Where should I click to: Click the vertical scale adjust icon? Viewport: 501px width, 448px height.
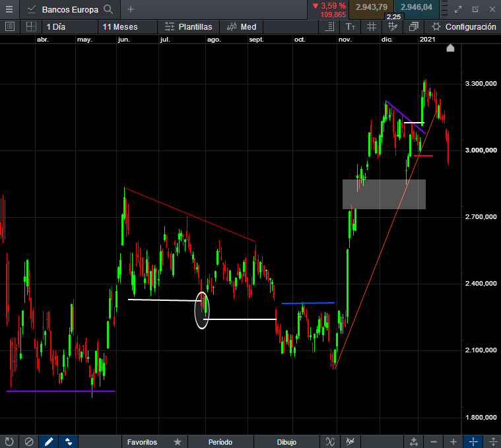[x=493, y=442]
